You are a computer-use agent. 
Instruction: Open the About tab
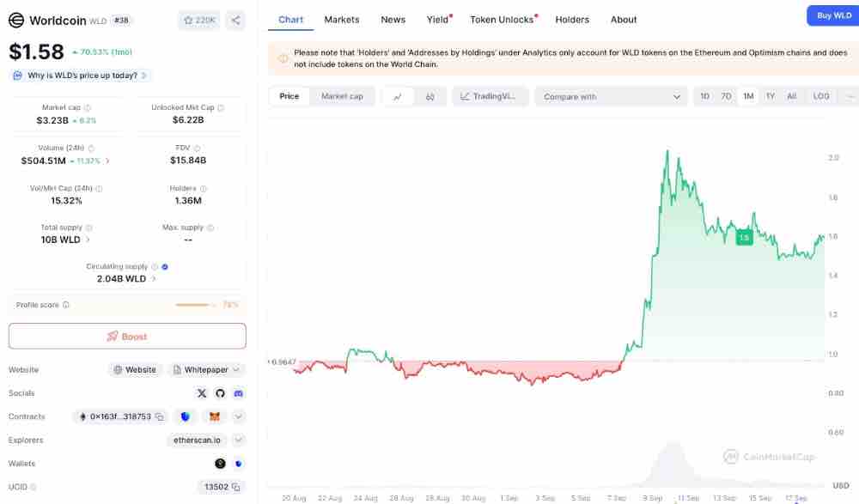(x=624, y=20)
